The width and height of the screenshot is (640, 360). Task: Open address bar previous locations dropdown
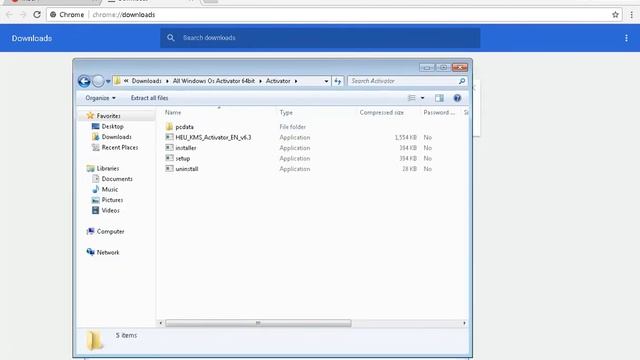(326, 81)
